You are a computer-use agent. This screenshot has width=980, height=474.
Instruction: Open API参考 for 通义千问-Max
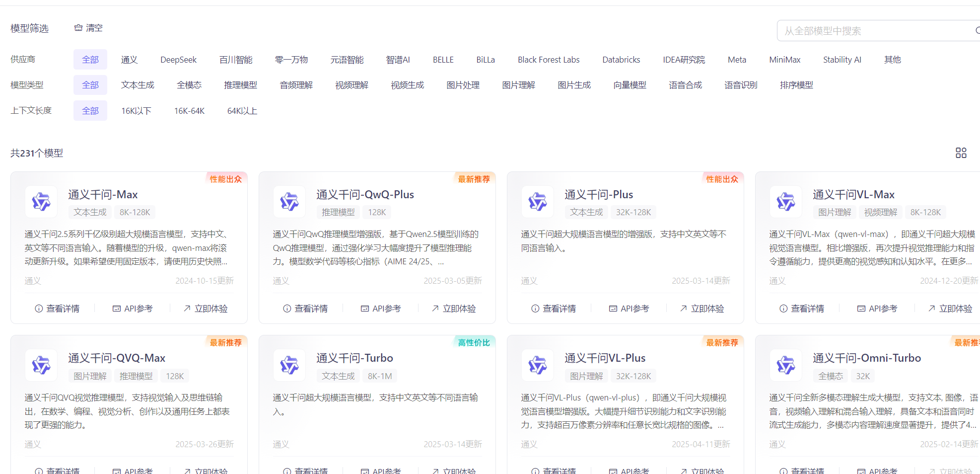(133, 309)
